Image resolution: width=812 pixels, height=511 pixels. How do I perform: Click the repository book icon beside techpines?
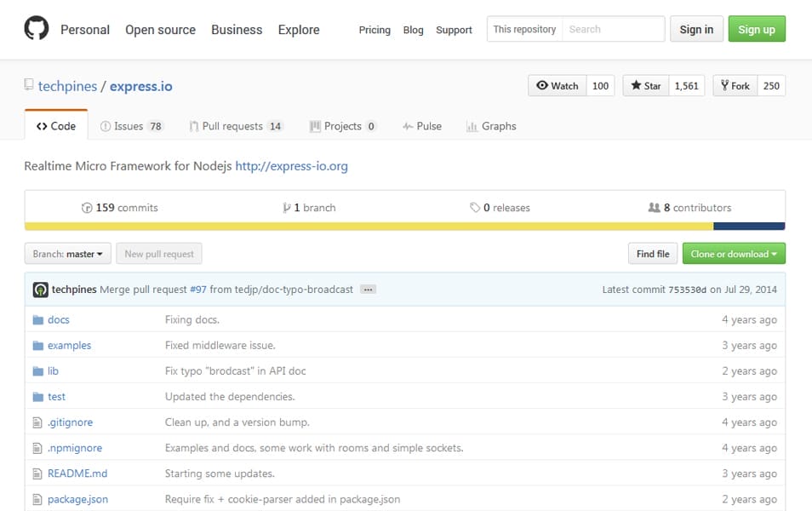[x=29, y=85]
